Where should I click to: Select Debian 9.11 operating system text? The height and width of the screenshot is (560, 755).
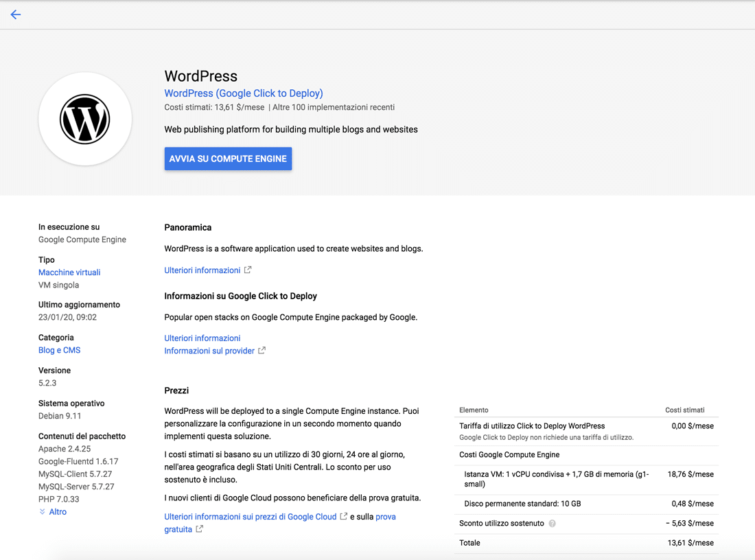click(60, 416)
